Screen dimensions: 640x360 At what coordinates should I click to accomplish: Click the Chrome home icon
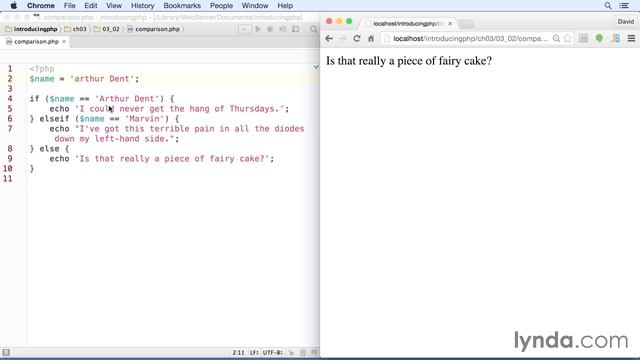371,38
